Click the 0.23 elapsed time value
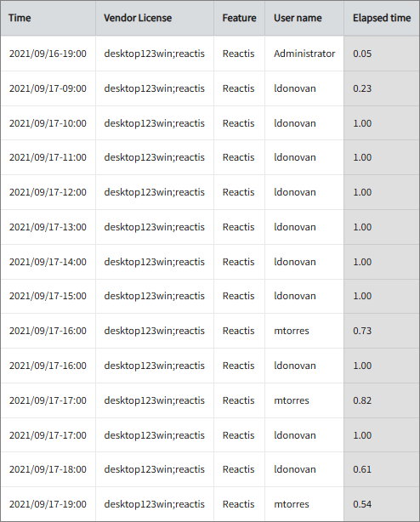This screenshot has height=522, width=420. (362, 88)
